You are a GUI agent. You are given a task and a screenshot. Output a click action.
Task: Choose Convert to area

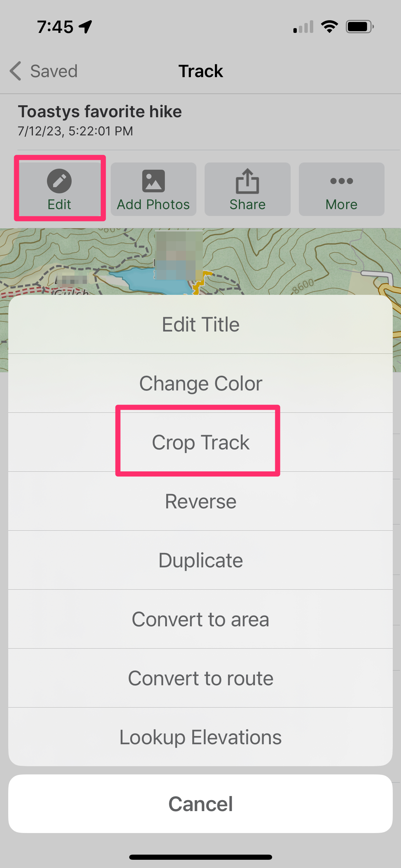point(200,619)
